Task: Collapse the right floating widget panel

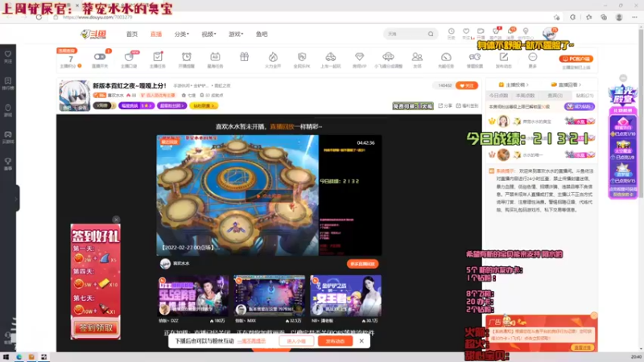Action: 623,78
